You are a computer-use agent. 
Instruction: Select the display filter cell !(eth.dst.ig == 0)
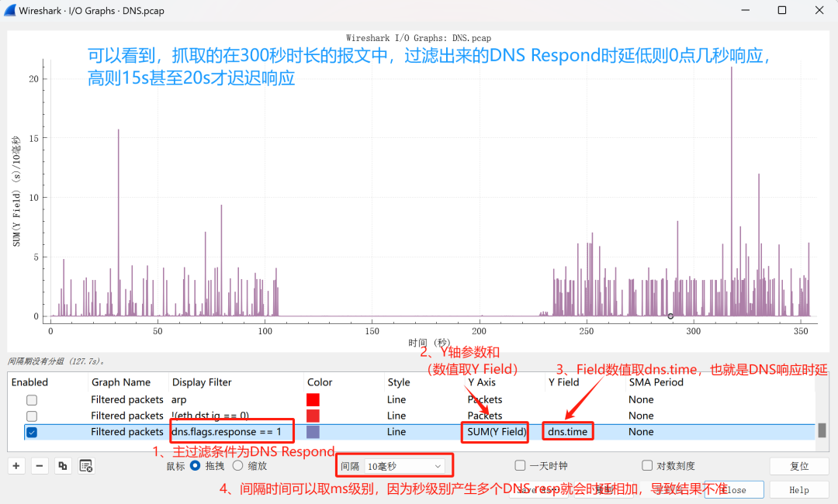click(x=210, y=416)
